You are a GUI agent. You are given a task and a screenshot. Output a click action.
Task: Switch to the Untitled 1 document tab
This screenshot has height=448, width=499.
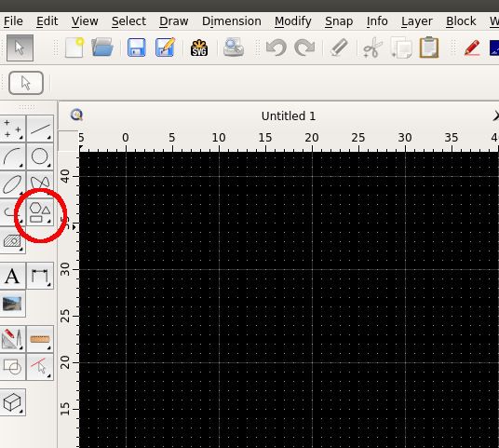(289, 115)
